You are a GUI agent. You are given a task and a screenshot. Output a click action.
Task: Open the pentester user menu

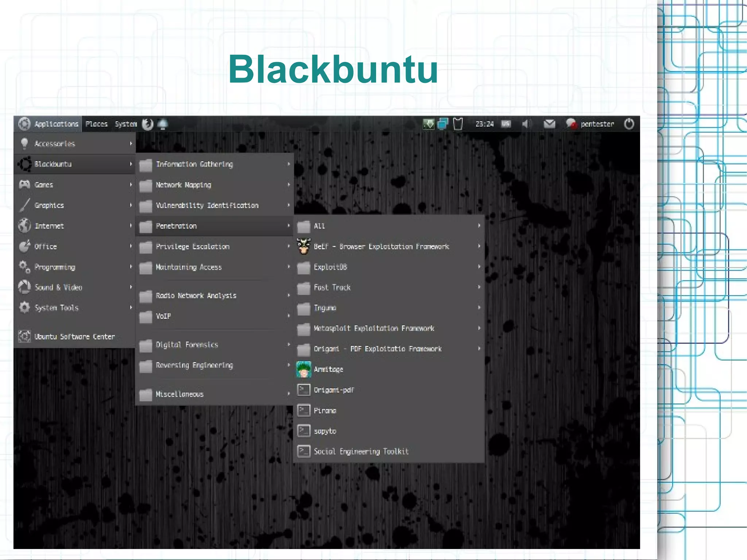[590, 124]
